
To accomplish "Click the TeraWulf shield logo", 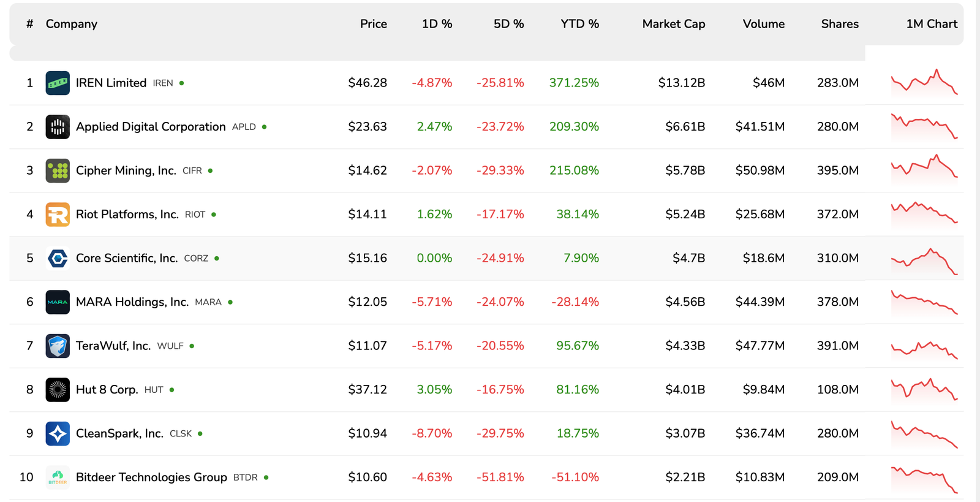I will [x=58, y=346].
